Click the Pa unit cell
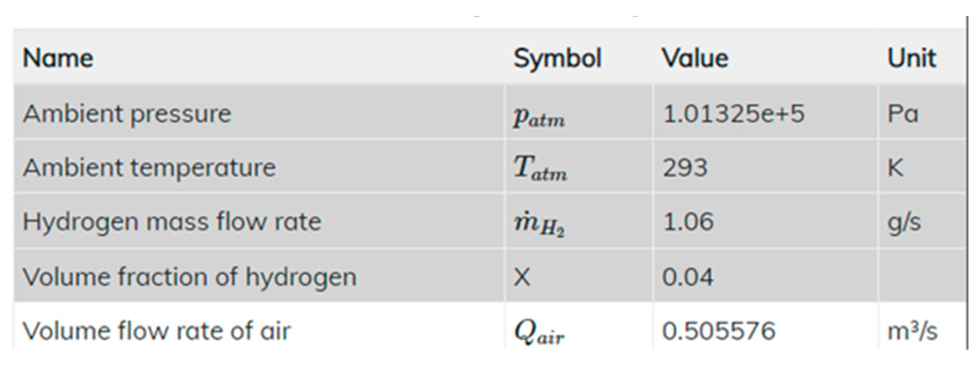This screenshot has width=980, height=366. (903, 114)
